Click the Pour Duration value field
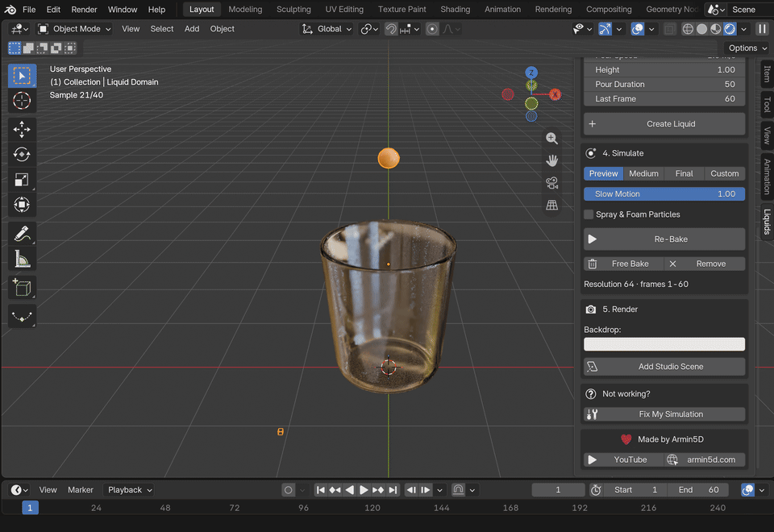This screenshot has width=774, height=532. (664, 85)
